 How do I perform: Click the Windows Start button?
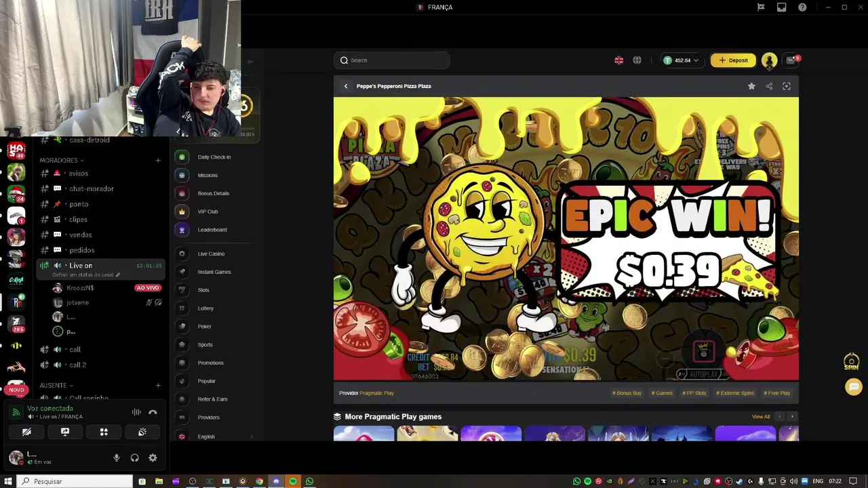[x=8, y=481]
